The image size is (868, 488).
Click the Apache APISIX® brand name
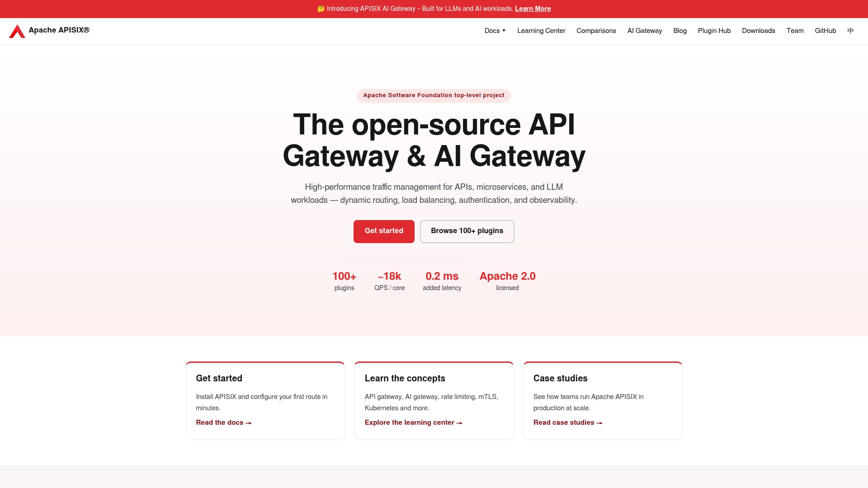(x=59, y=30)
